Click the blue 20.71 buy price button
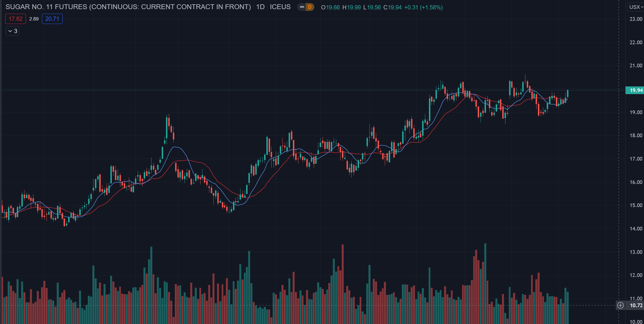 (52, 19)
